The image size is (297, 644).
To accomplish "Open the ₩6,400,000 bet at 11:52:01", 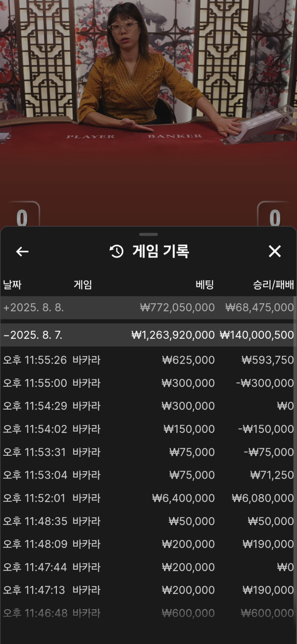I will pyautogui.click(x=148, y=498).
